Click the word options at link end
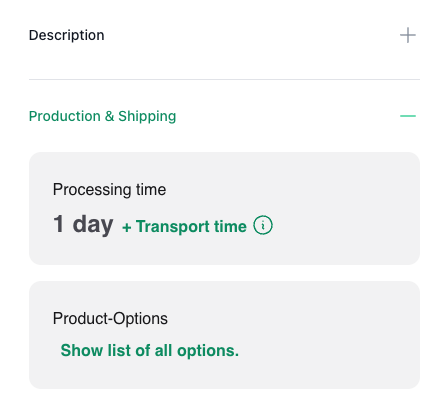The image size is (440, 411). tap(208, 351)
